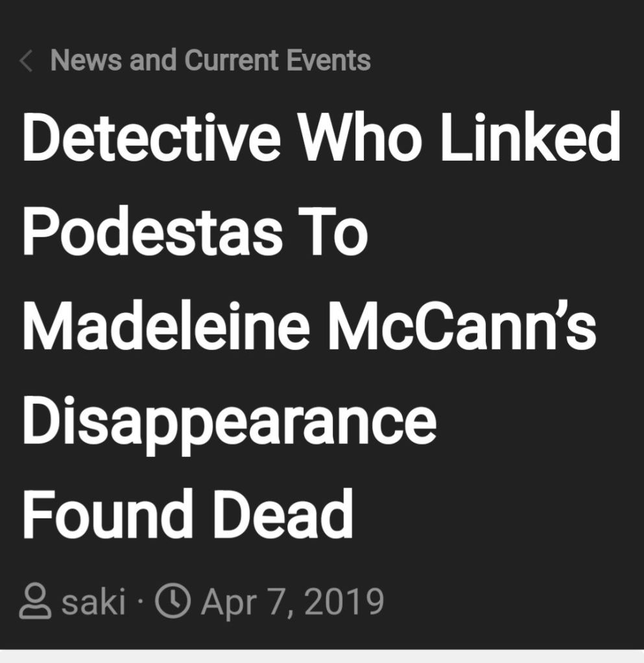Click the light gray strip below the header

click(x=322, y=657)
